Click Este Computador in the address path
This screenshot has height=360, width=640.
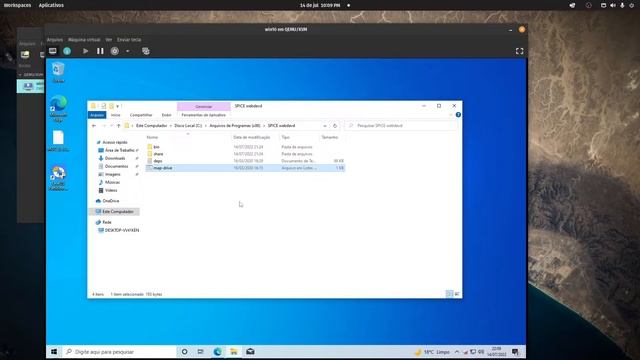pos(151,126)
